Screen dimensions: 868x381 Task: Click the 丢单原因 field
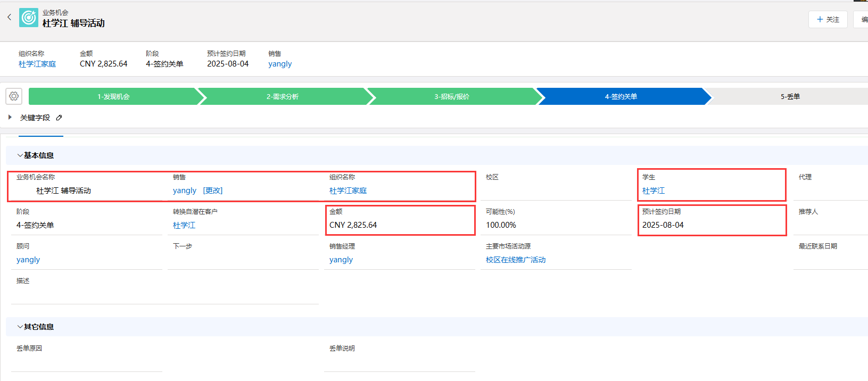click(x=87, y=358)
